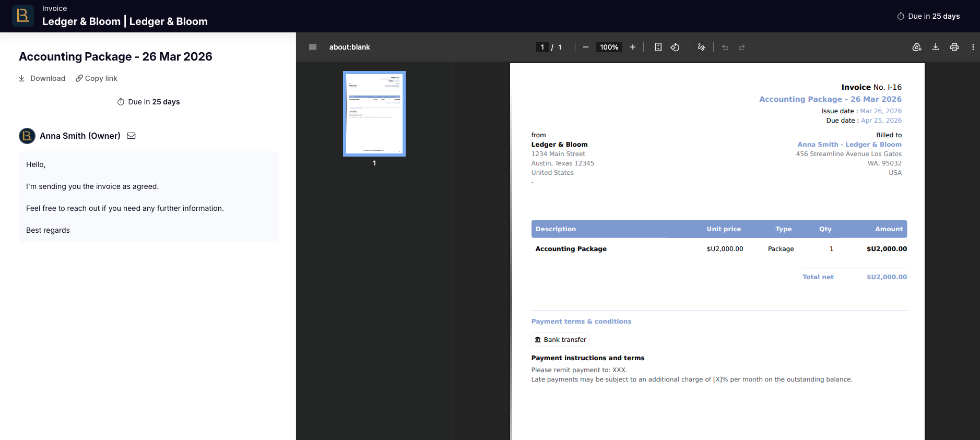980x440 pixels.
Task: Click the undo arrow in the PDF toolbar
Action: coord(725,47)
